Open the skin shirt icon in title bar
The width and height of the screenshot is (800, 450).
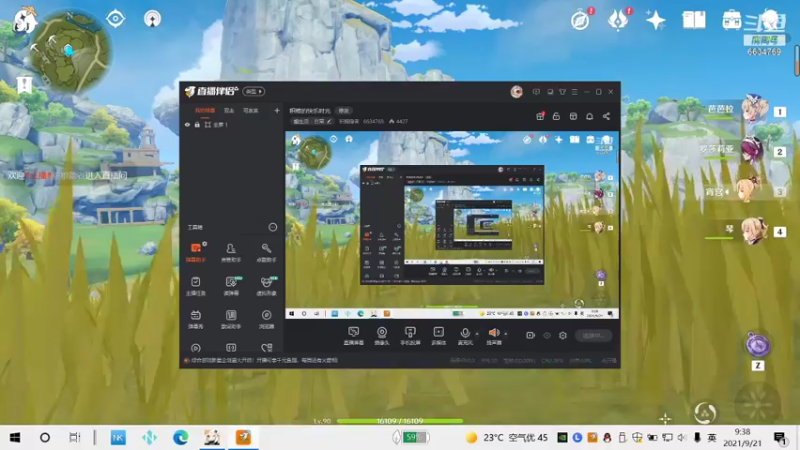562,92
